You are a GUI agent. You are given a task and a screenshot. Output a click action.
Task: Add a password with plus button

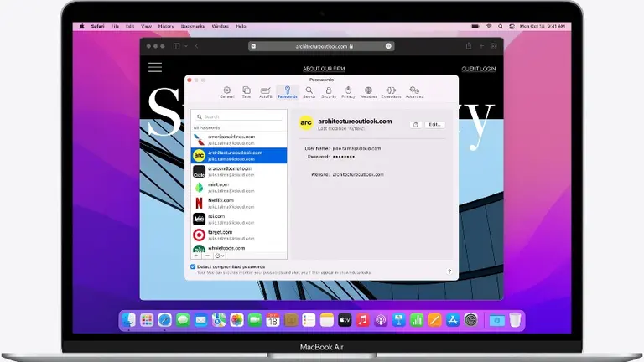(x=196, y=256)
